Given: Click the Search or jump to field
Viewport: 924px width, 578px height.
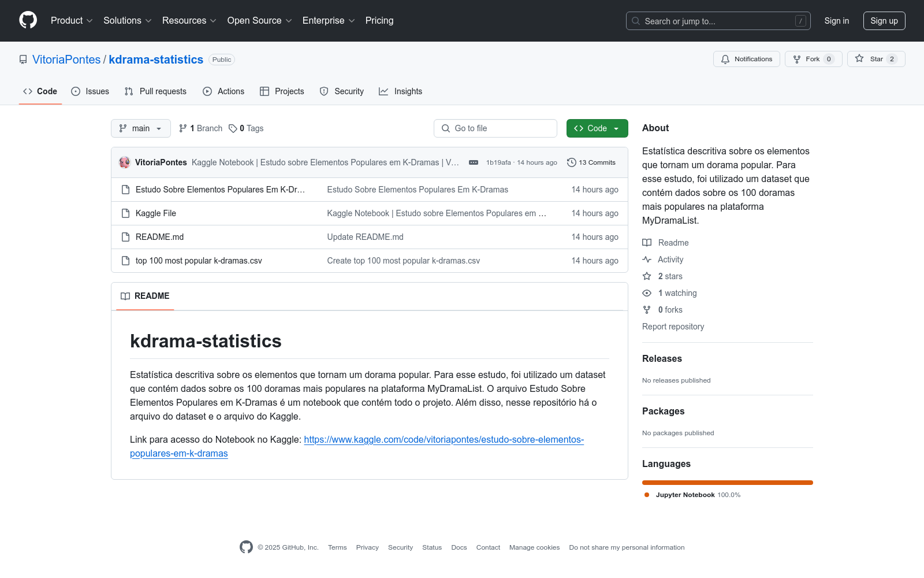Looking at the screenshot, I should coord(718,21).
